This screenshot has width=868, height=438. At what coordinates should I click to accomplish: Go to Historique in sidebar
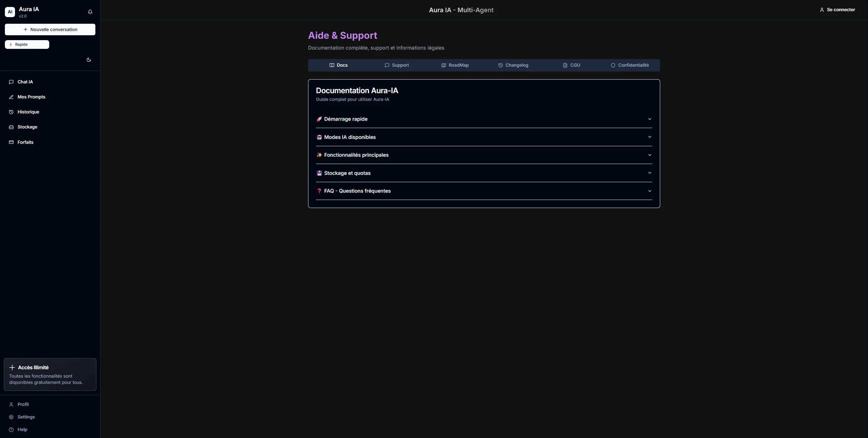coord(28,112)
